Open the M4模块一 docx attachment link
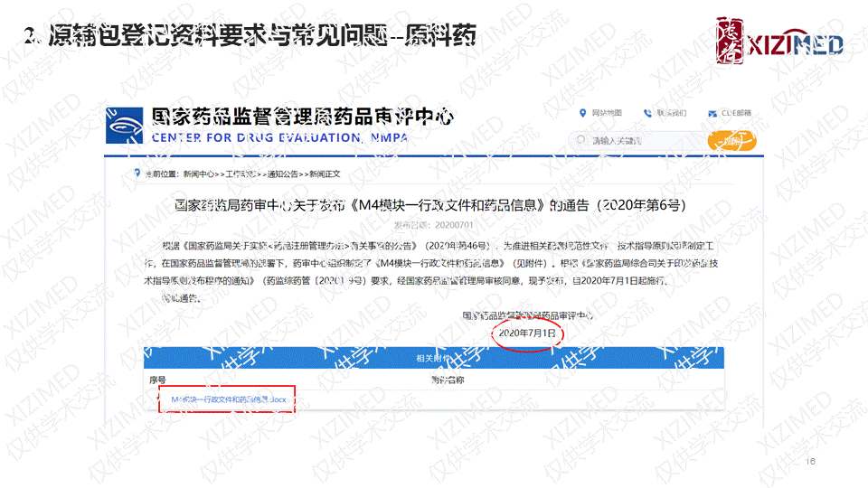Screen dimensions: 868x488 click(x=228, y=399)
